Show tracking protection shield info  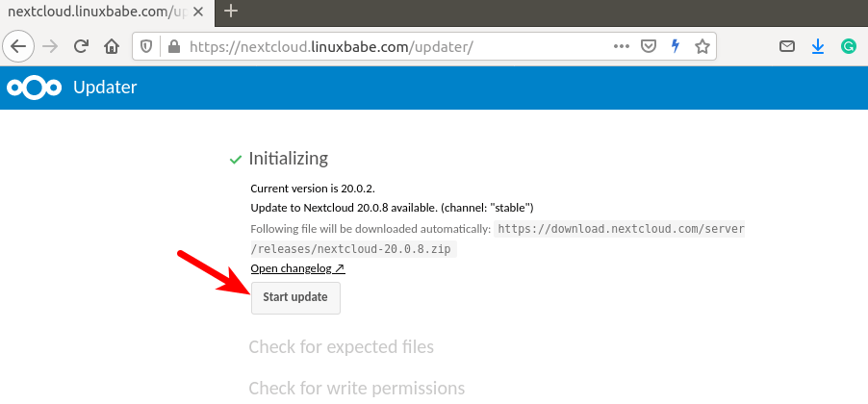[x=146, y=46]
